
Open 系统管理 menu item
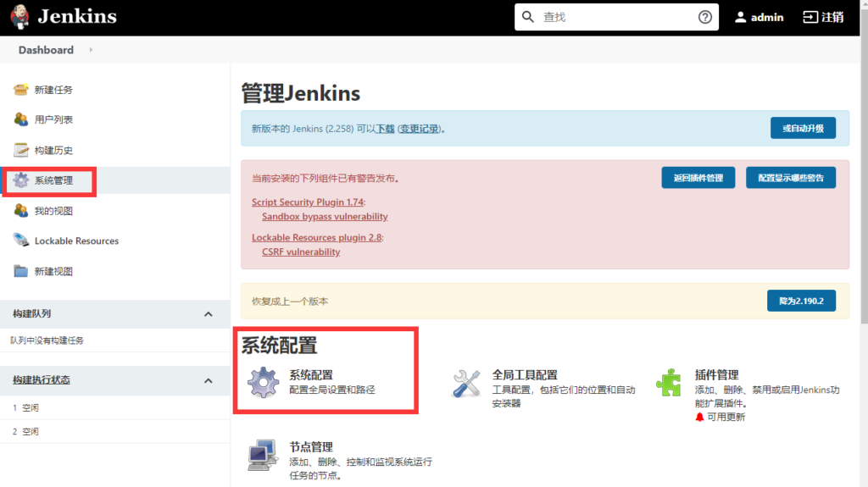pos(53,180)
